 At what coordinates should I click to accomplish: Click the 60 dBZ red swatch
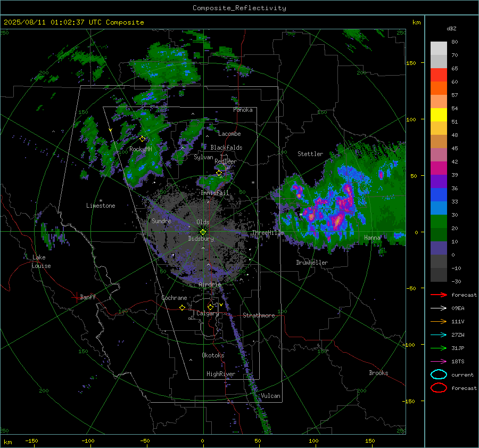point(439,75)
